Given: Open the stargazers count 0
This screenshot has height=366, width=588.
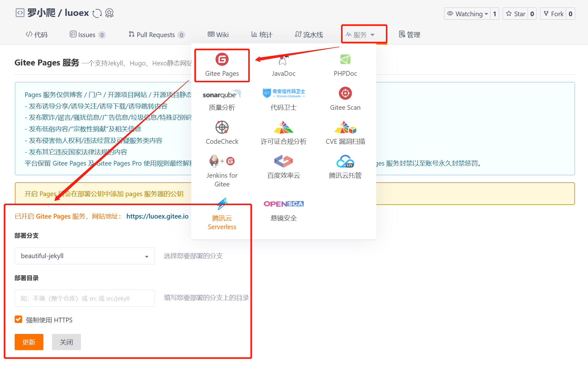Looking at the screenshot, I should point(532,14).
